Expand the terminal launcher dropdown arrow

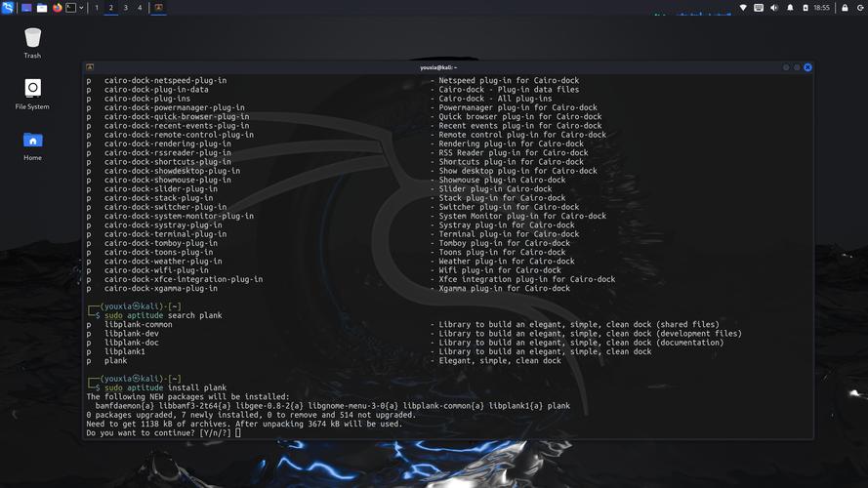click(x=81, y=8)
